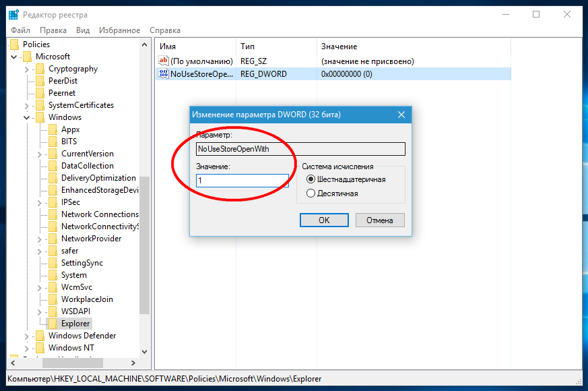Click the Значение column header

[x=414, y=47]
